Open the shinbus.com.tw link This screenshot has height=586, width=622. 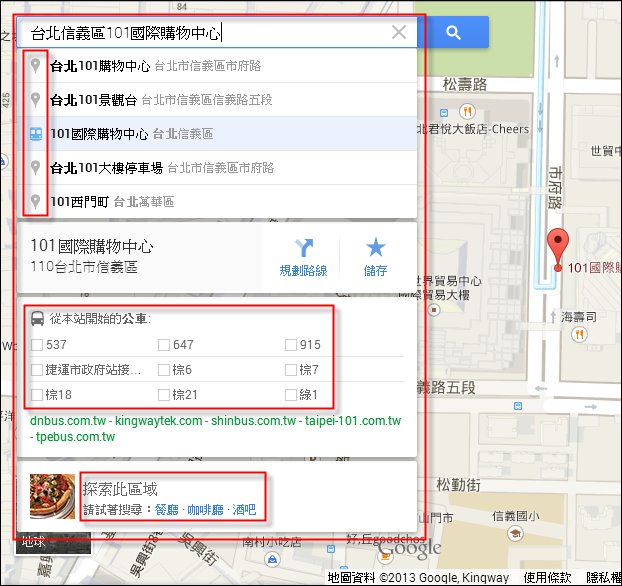[253, 421]
